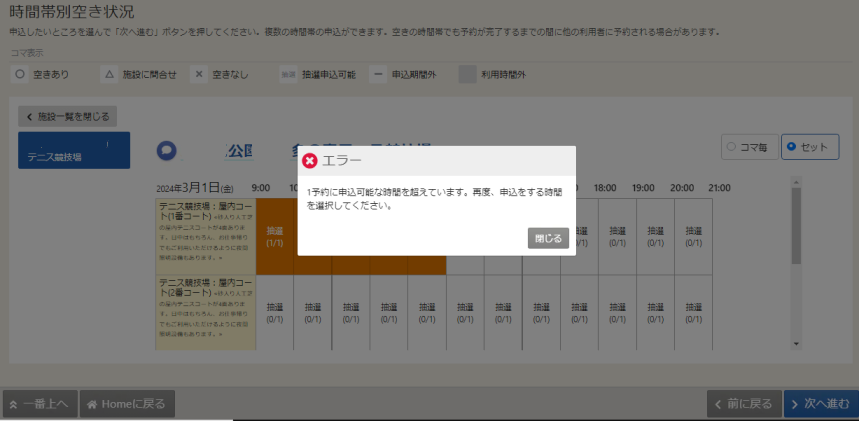Select 1番コート 18:00 lottery slot
The image size is (859, 421).
tap(617, 236)
